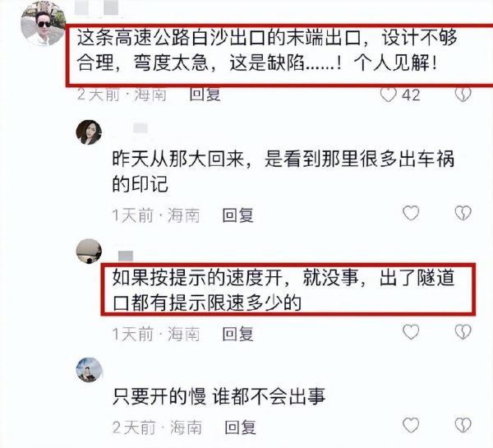This screenshot has height=448, width=493.
Task: Open the gray landscape avatar profile
Action: point(89,251)
